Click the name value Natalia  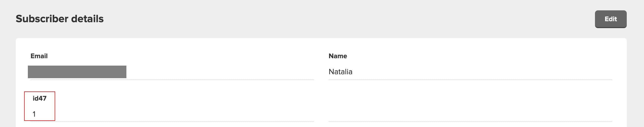pyautogui.click(x=340, y=72)
